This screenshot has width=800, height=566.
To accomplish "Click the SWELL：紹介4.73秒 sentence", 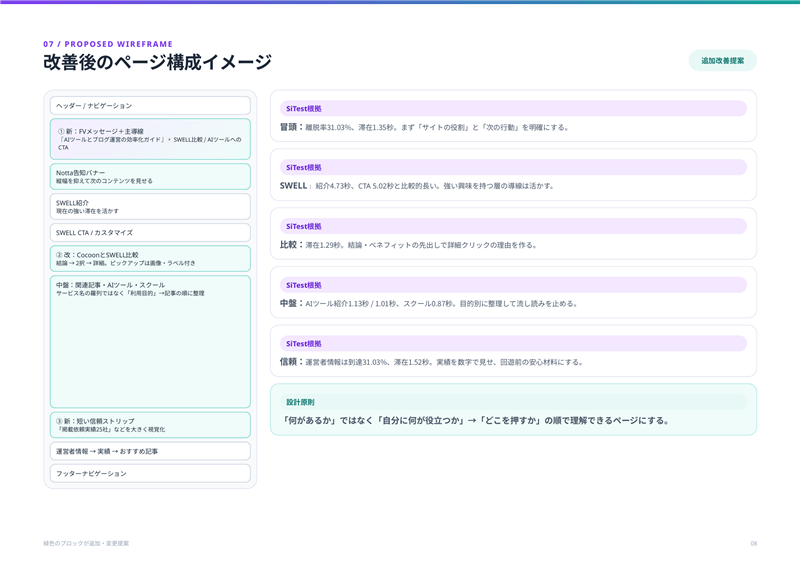I will pyautogui.click(x=417, y=186).
